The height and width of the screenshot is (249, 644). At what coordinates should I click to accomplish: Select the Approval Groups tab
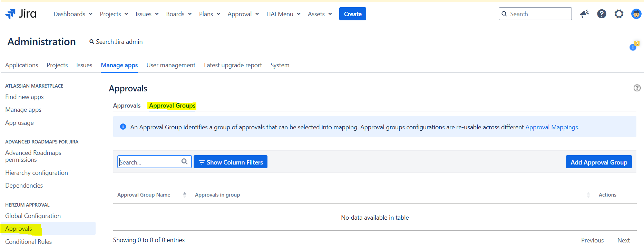coord(172,106)
